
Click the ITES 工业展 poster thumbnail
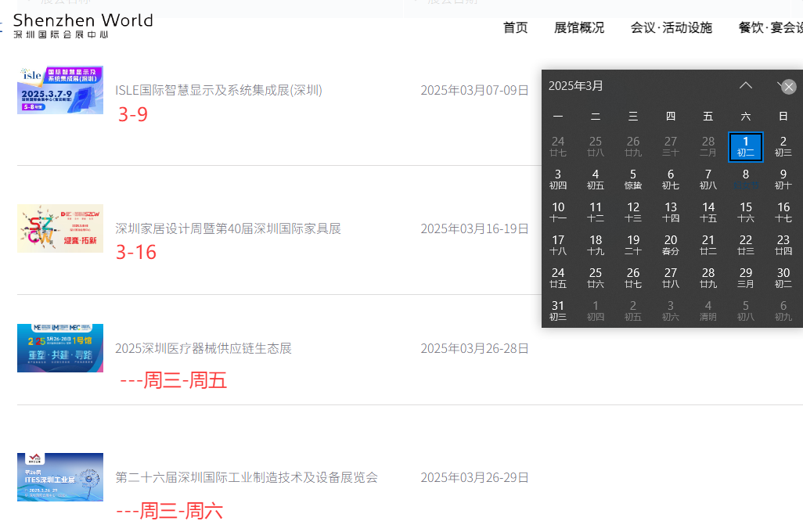tap(60, 476)
